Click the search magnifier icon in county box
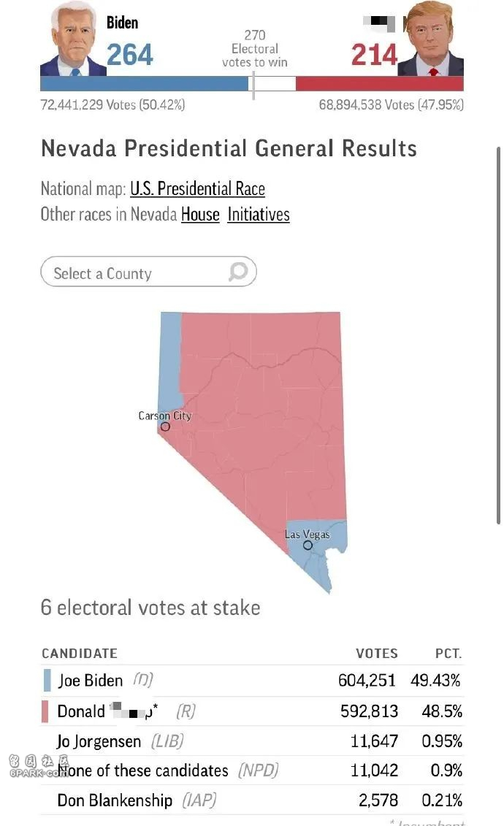Viewport: 504px width, 826px height. (x=238, y=272)
